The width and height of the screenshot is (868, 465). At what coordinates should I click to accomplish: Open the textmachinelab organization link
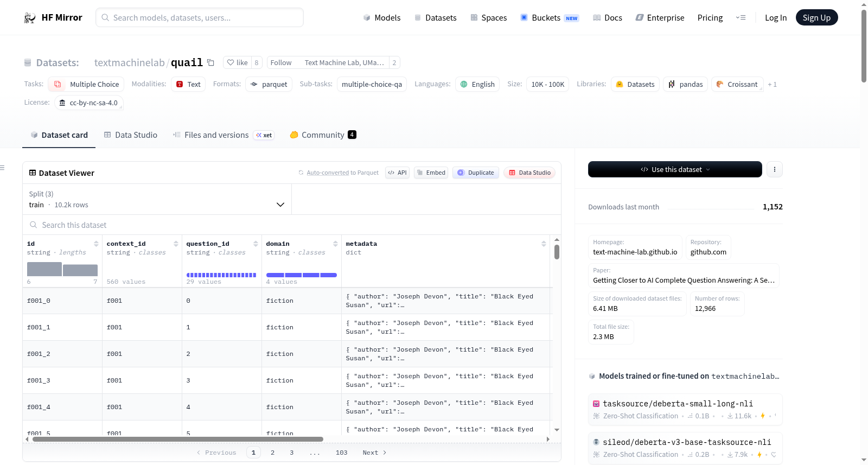pyautogui.click(x=129, y=62)
